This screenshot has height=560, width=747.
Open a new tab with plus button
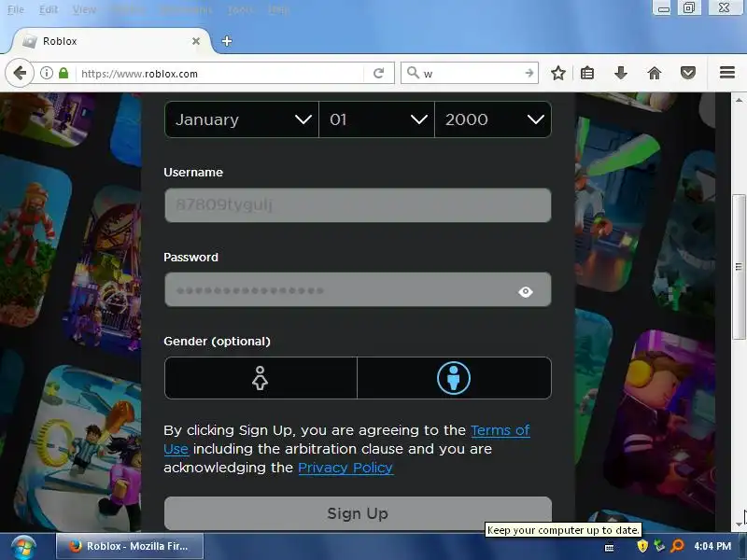point(227,41)
